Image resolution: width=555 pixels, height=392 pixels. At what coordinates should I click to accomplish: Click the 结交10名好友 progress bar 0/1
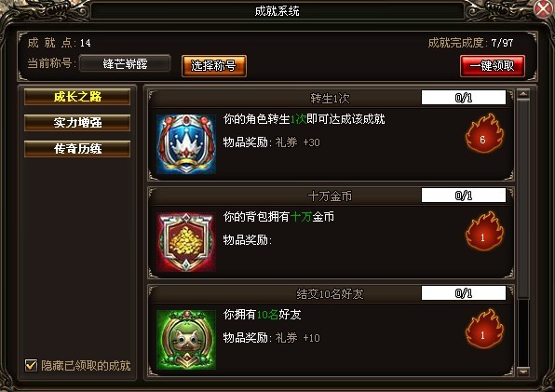[464, 293]
